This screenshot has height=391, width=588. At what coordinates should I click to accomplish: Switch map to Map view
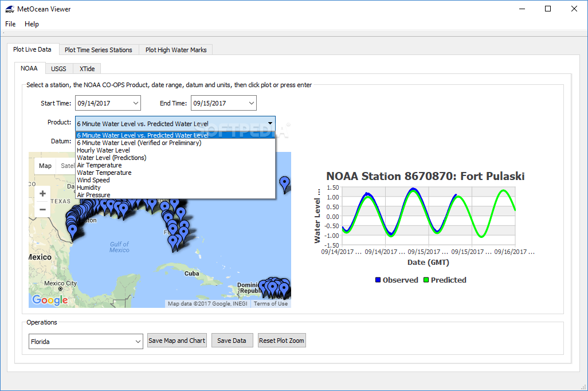point(45,166)
